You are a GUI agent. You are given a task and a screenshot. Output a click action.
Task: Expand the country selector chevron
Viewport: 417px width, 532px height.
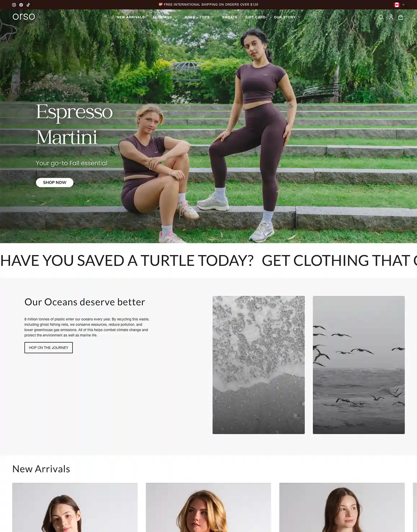tap(403, 5)
